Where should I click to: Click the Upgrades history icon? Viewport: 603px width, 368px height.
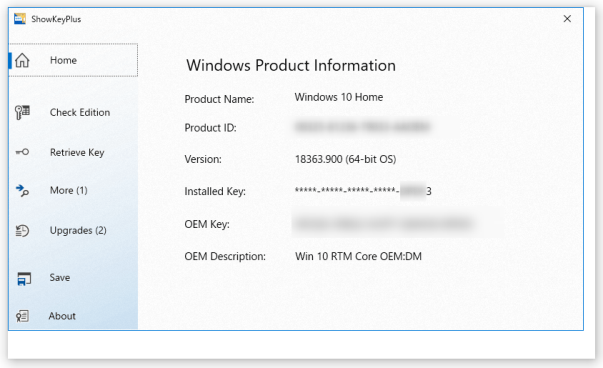tap(22, 230)
